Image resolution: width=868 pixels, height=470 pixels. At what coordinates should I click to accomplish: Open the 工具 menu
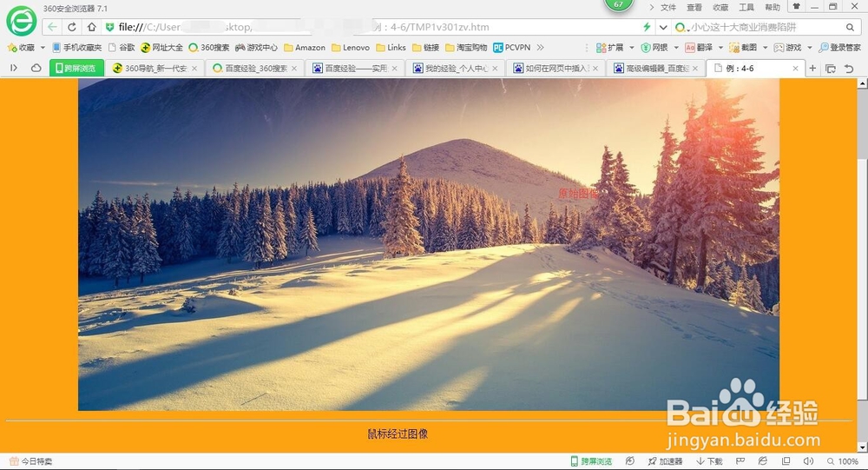pyautogui.click(x=746, y=7)
